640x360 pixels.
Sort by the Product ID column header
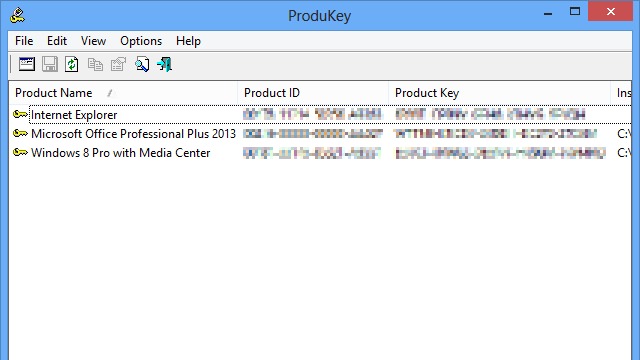pyautogui.click(x=313, y=93)
